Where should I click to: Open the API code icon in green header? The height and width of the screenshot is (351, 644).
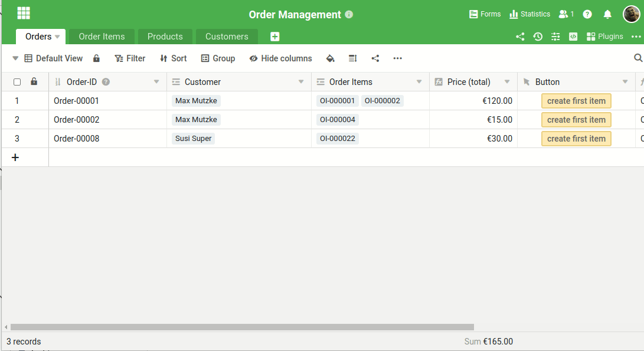pyautogui.click(x=573, y=37)
